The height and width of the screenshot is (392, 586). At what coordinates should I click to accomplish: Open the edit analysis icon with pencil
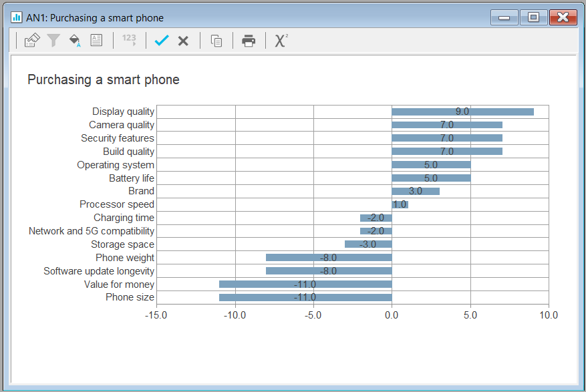[32, 40]
